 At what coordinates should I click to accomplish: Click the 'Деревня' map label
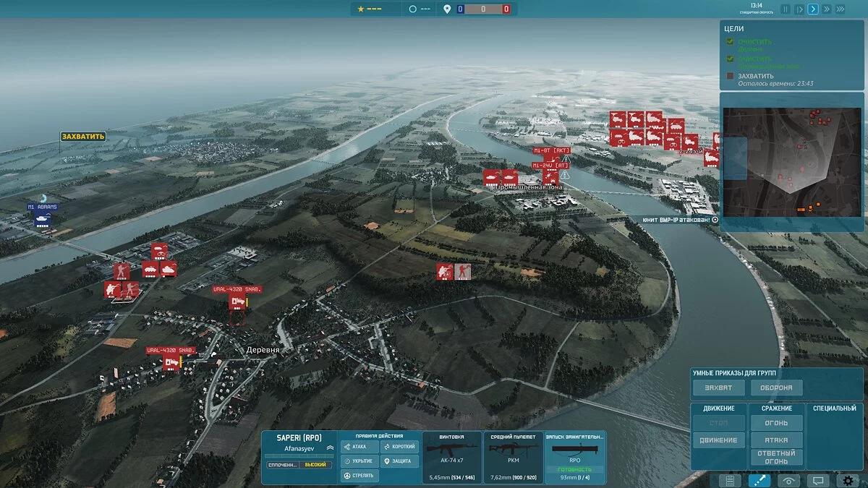263,349
